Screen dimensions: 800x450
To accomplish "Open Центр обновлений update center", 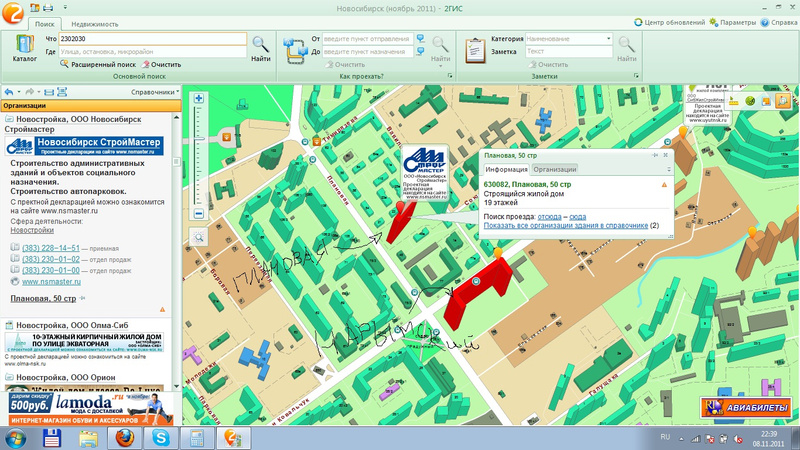I will point(675,22).
